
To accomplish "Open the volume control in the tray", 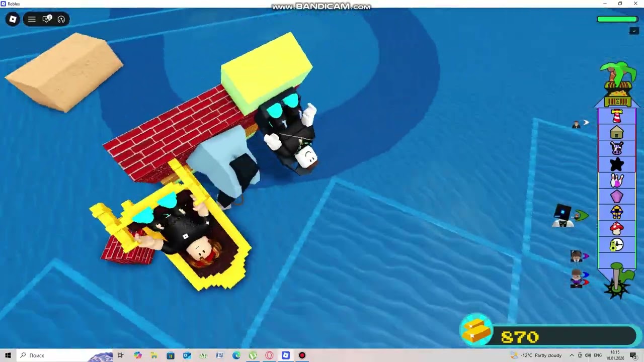I will [x=588, y=355].
